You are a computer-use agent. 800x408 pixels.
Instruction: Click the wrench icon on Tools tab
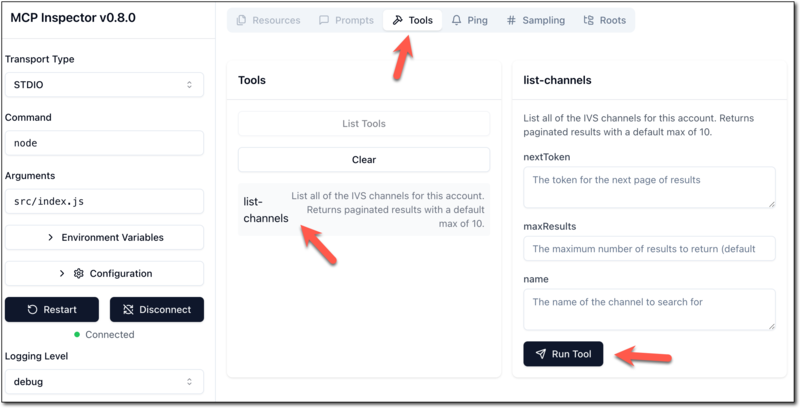click(397, 20)
